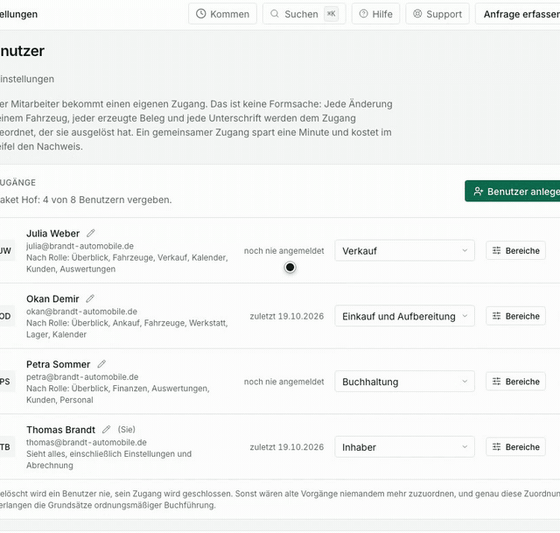Edit Thomas Brandt's name with pencil icon
Image resolution: width=560 pixels, height=533 pixels.
[x=106, y=429]
